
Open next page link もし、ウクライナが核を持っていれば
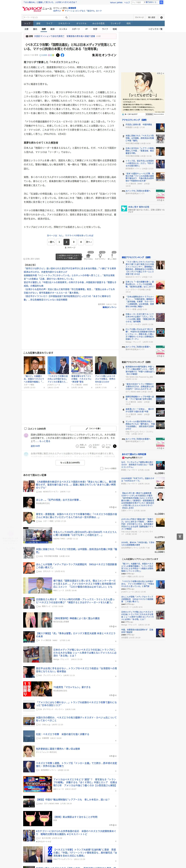pos(70,236)
